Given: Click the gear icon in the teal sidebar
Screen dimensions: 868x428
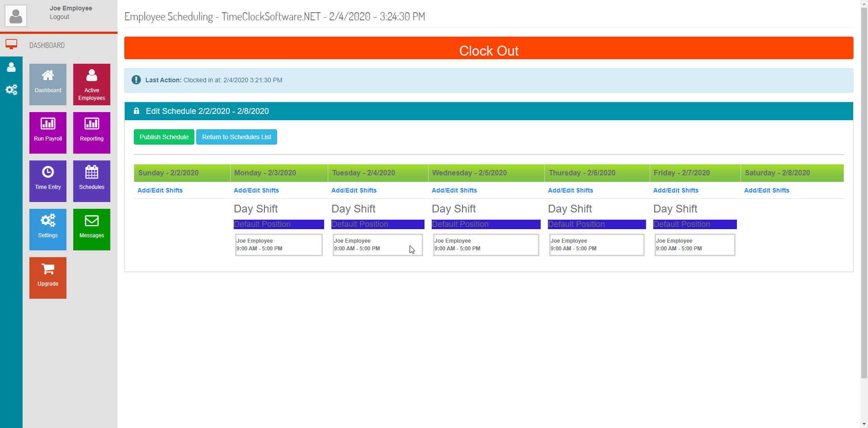Looking at the screenshot, I should 11,90.
